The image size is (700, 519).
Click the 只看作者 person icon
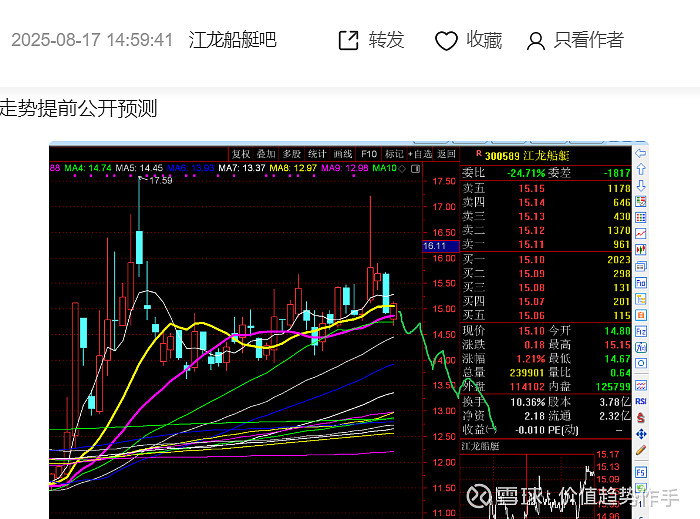[x=535, y=41]
